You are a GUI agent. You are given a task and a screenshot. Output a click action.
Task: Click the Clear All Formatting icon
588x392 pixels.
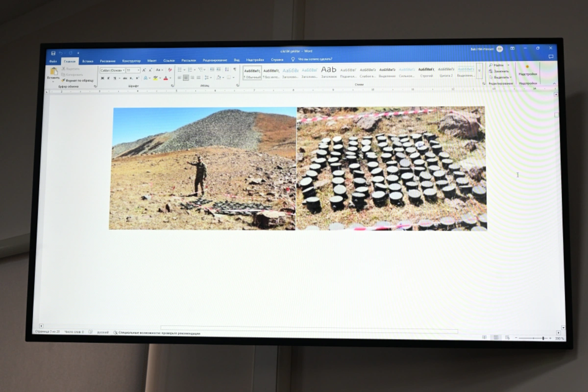pyautogui.click(x=170, y=70)
